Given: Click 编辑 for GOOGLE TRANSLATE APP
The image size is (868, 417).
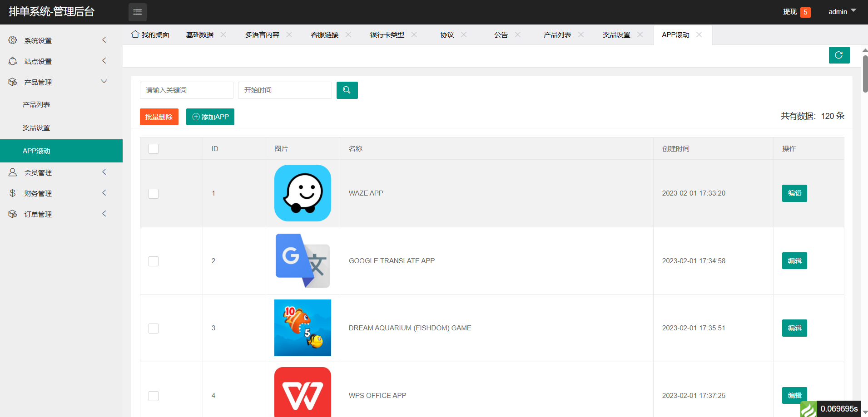Looking at the screenshot, I should (794, 260).
